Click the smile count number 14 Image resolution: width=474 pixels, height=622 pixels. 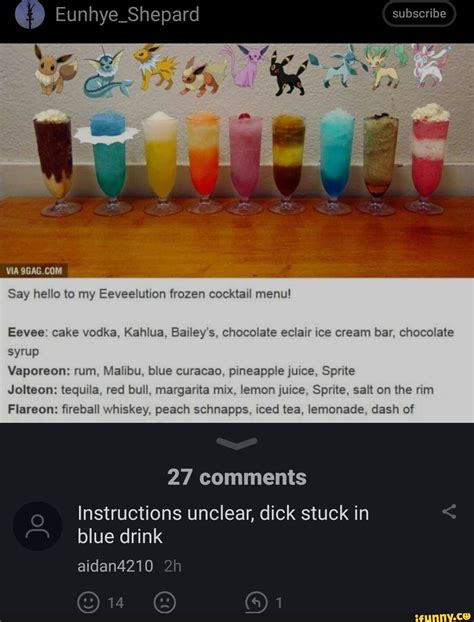point(116,603)
